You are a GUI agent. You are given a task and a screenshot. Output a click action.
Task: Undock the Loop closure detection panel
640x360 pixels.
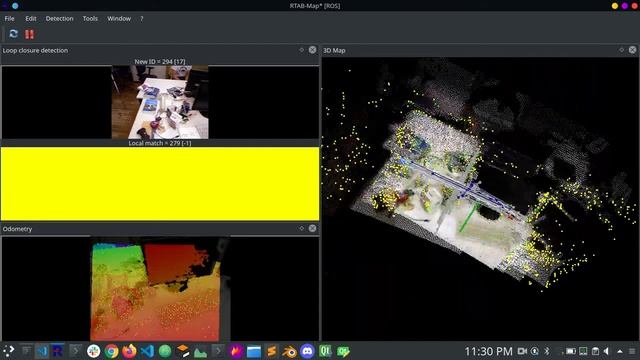point(302,50)
